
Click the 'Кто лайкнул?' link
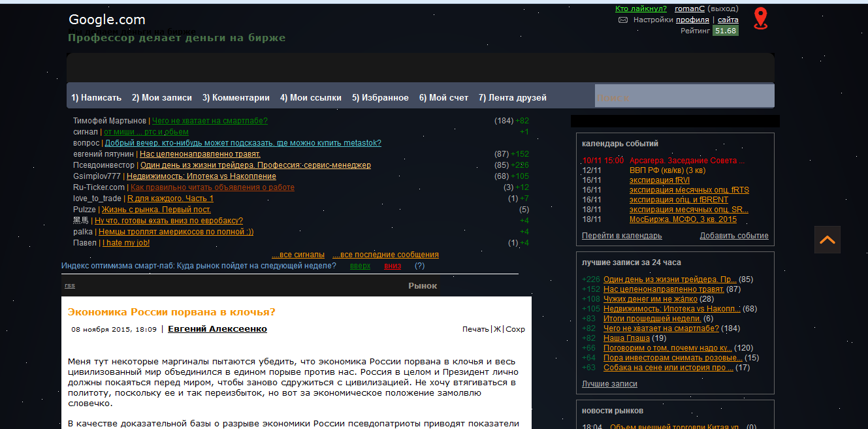641,8
